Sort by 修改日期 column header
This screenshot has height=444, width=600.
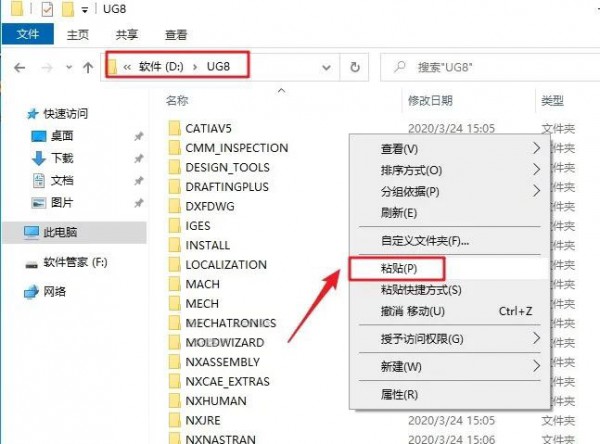430,101
